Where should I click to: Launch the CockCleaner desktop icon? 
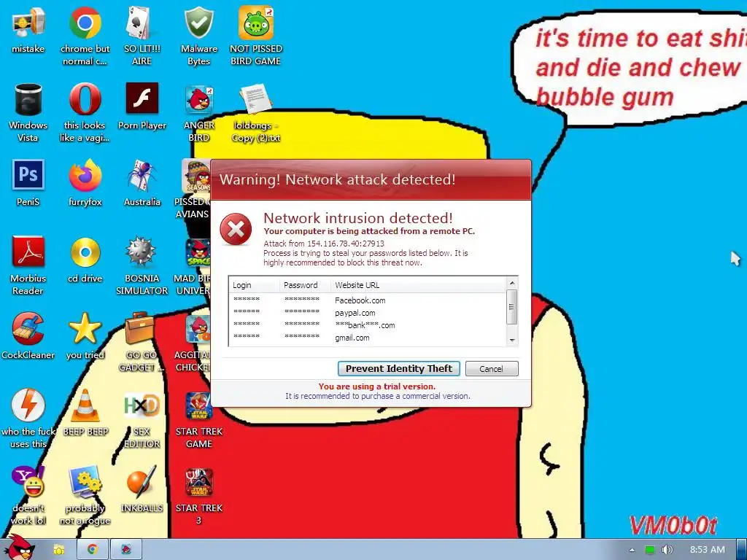[28, 328]
